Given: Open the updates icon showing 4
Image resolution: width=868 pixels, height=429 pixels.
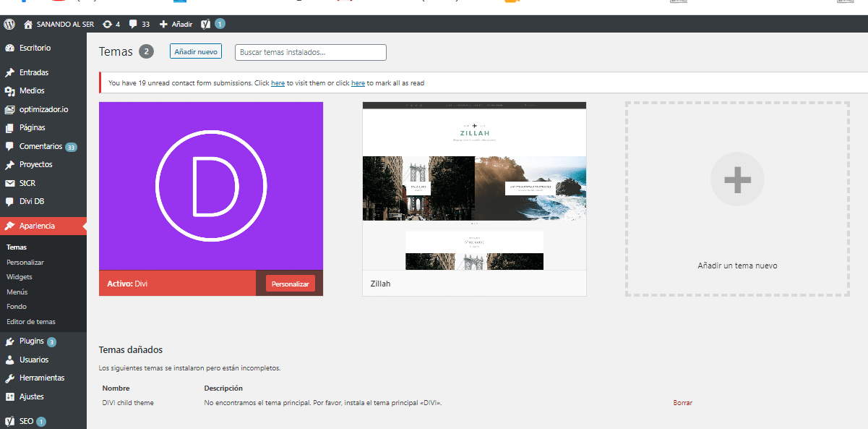Looking at the screenshot, I should click(x=107, y=24).
